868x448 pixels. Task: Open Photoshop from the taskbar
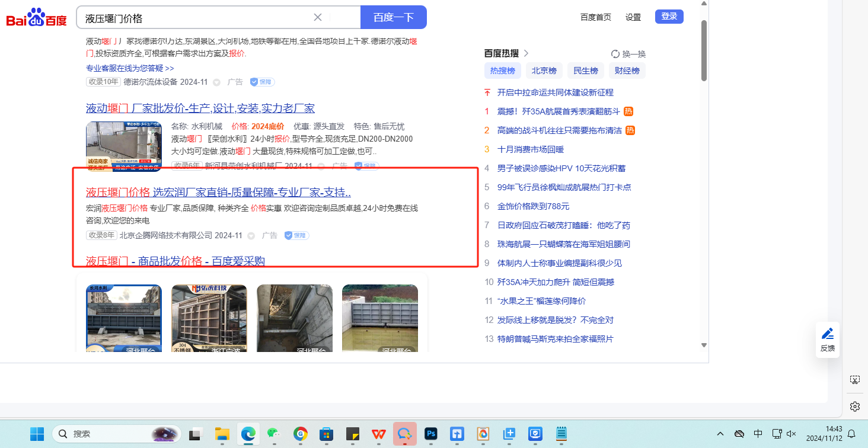pos(432,434)
